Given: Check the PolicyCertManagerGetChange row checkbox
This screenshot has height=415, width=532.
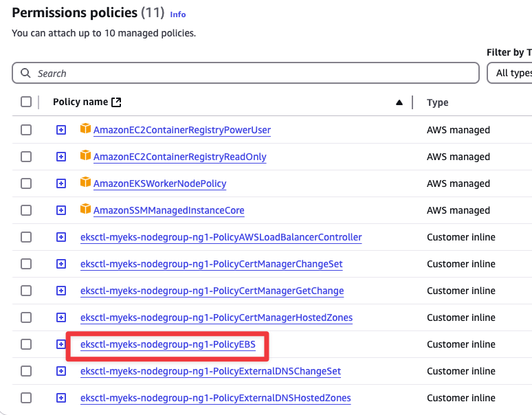Looking at the screenshot, I should (x=26, y=291).
